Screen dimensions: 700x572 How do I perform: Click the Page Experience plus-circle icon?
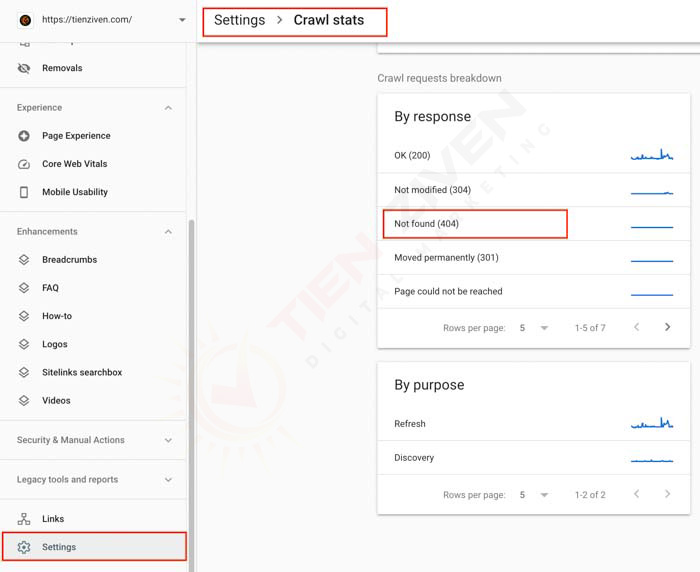click(x=24, y=136)
